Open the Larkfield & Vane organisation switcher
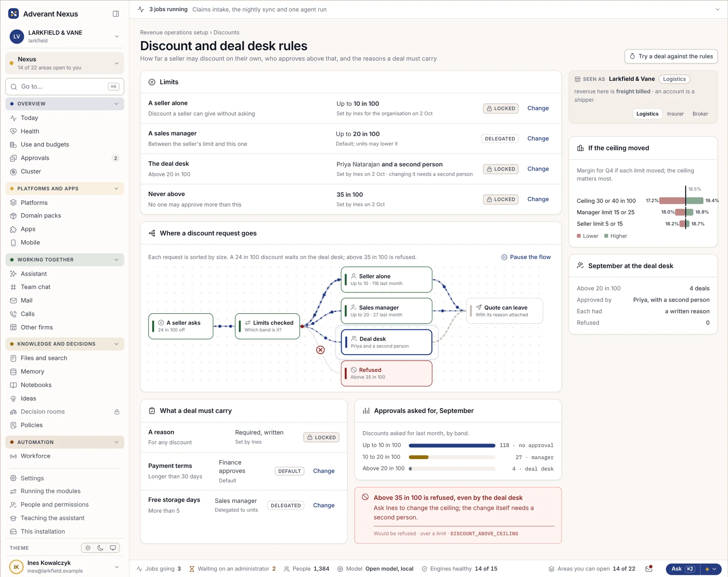The image size is (728, 577). 65,36
